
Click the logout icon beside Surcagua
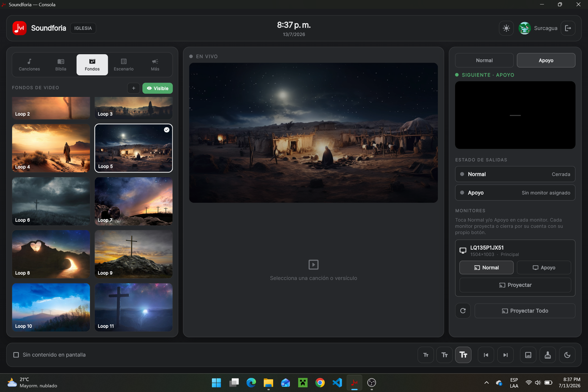point(568,28)
